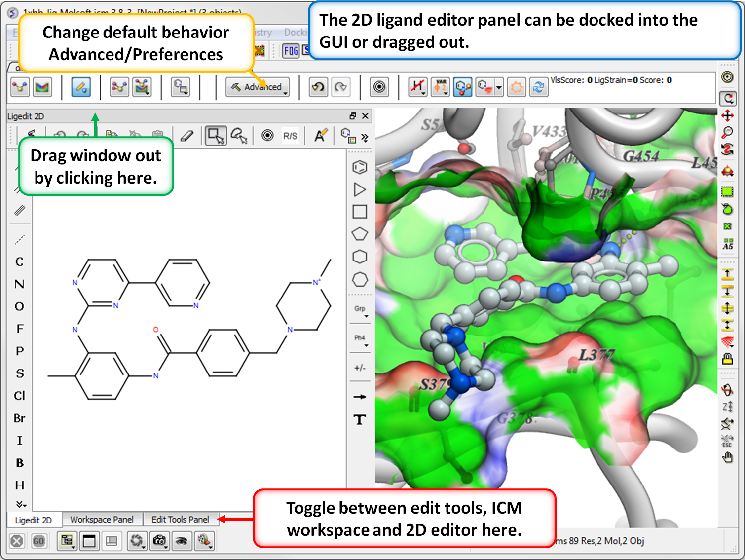745x560 pixels.
Task: Toggle the eye visibility icon
Action: point(182,541)
